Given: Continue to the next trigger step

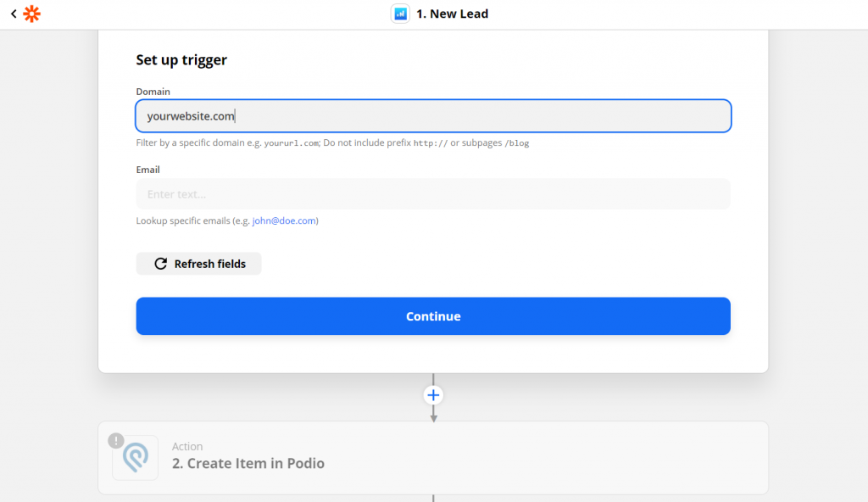Looking at the screenshot, I should (433, 315).
